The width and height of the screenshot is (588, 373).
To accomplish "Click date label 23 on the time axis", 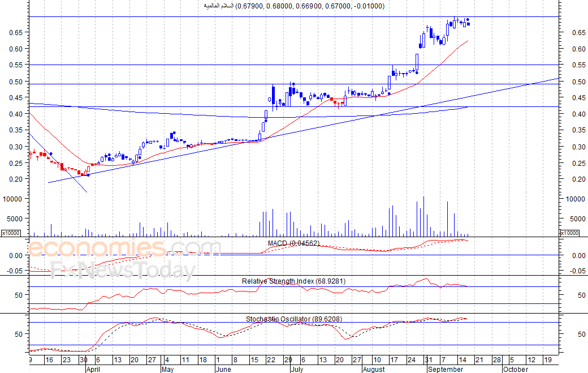I will coord(66,360).
